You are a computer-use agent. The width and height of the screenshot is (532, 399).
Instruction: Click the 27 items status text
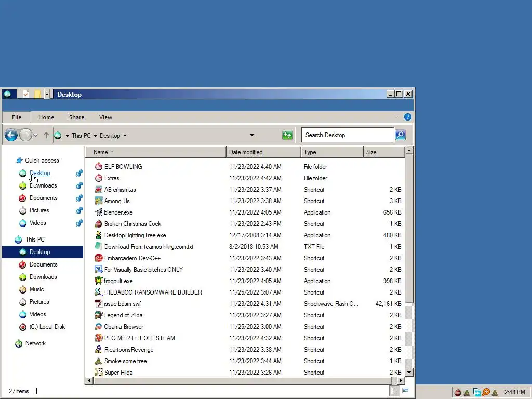click(x=19, y=391)
